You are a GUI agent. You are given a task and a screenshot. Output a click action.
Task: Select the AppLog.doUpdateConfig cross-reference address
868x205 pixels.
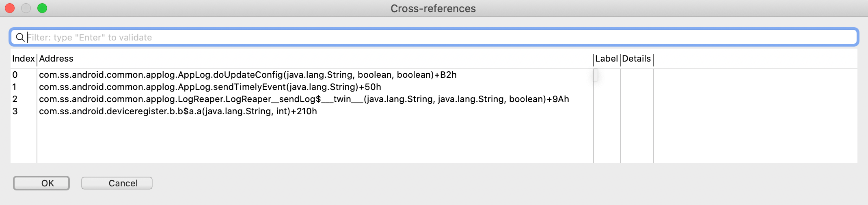click(248, 75)
